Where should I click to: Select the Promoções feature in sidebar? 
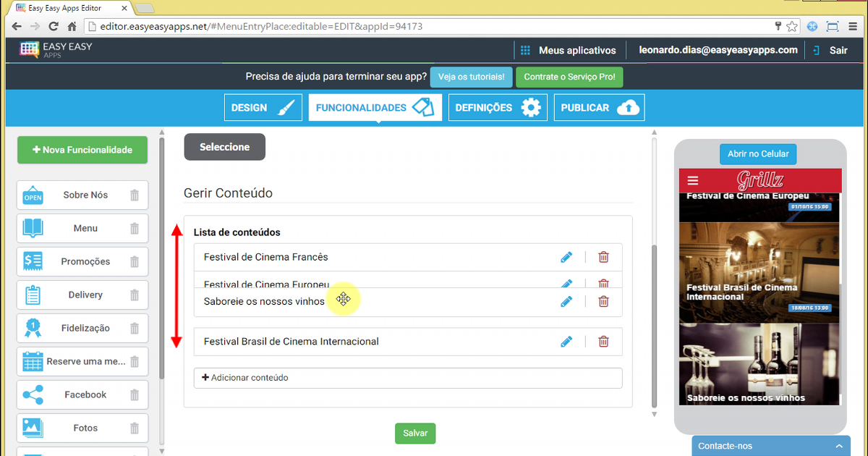82,261
